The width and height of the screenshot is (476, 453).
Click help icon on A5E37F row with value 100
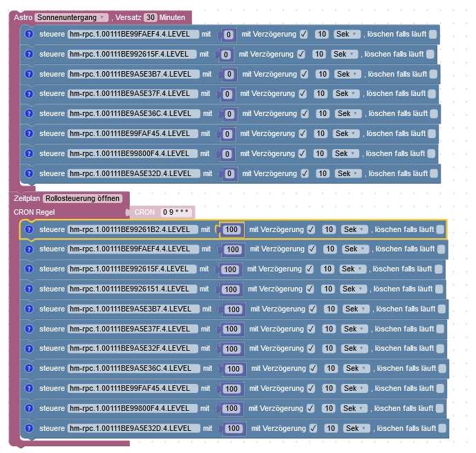click(29, 329)
